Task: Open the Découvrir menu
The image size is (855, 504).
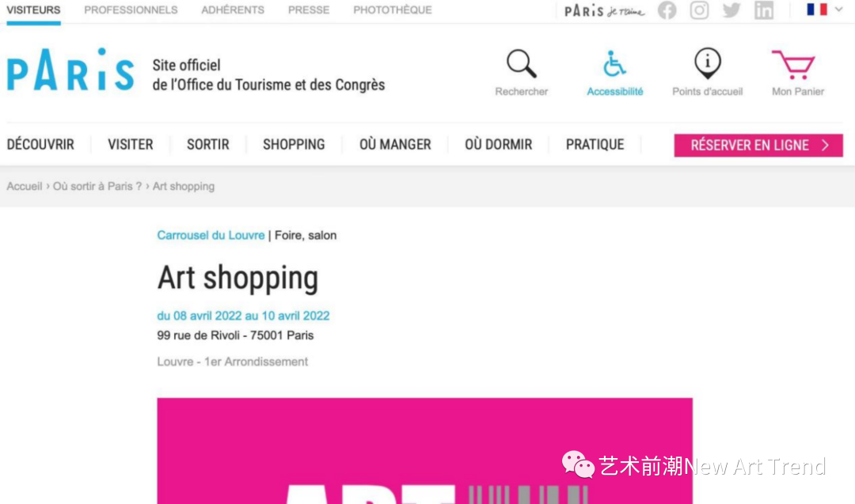Action: [40, 144]
